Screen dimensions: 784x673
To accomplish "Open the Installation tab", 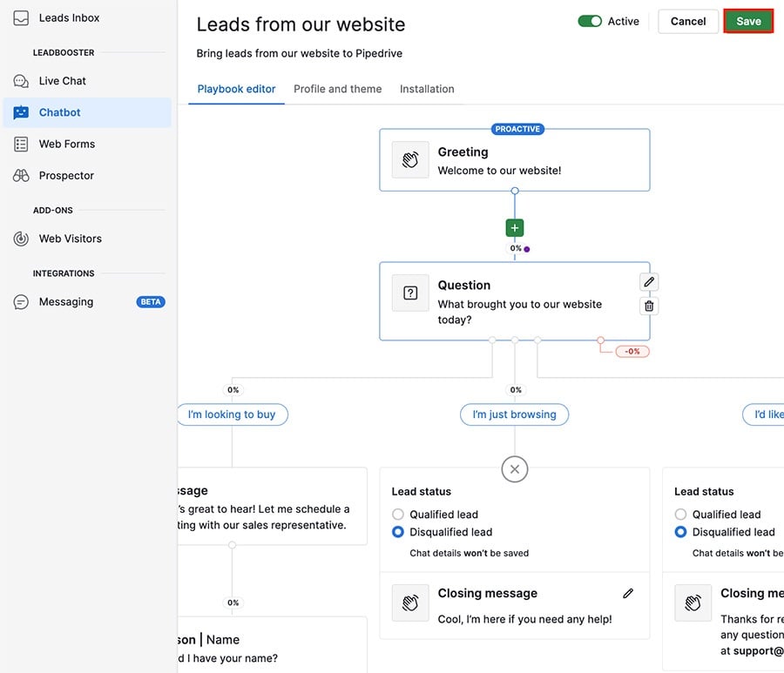I will (427, 89).
